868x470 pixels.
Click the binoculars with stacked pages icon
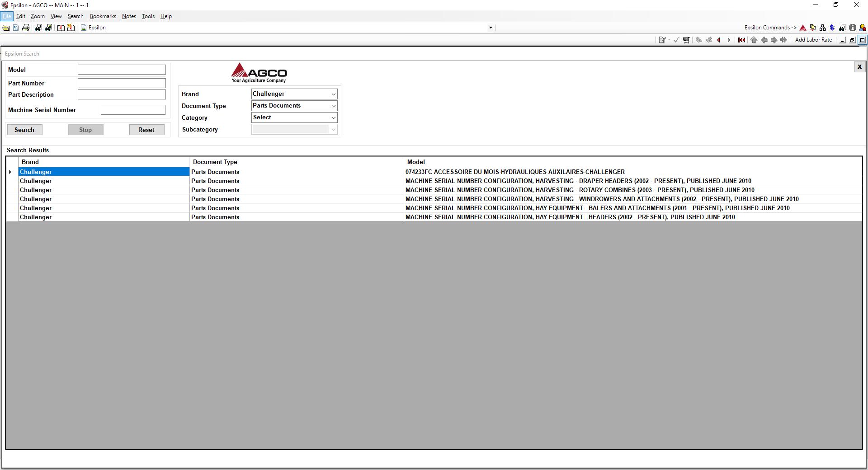pyautogui.click(x=842, y=28)
